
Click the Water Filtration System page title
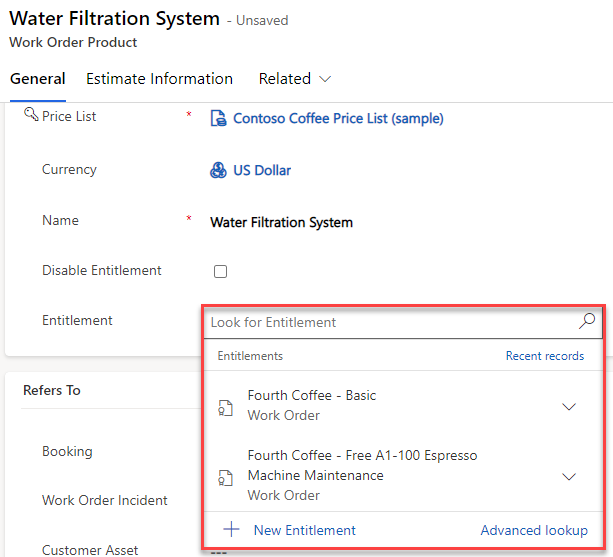tap(115, 18)
